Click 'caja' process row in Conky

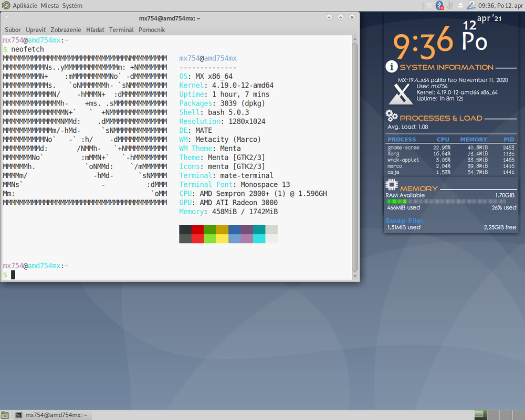point(450,172)
